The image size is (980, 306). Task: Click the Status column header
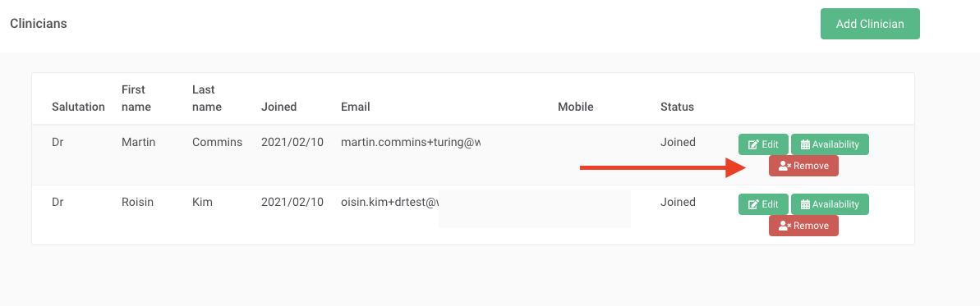click(677, 107)
